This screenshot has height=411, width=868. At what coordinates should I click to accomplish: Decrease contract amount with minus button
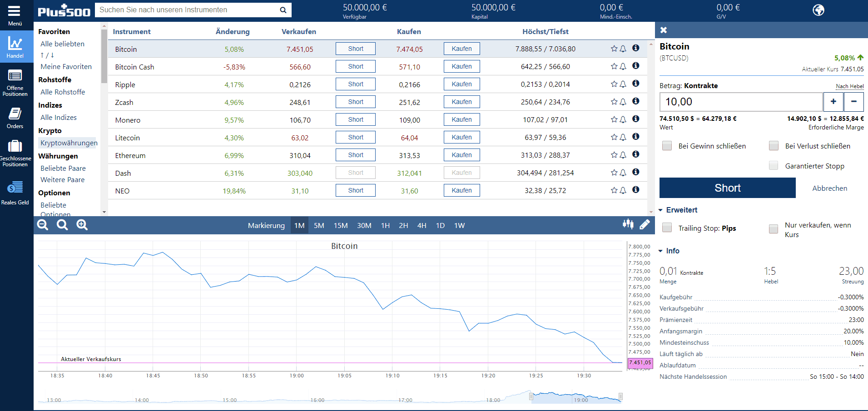point(854,102)
